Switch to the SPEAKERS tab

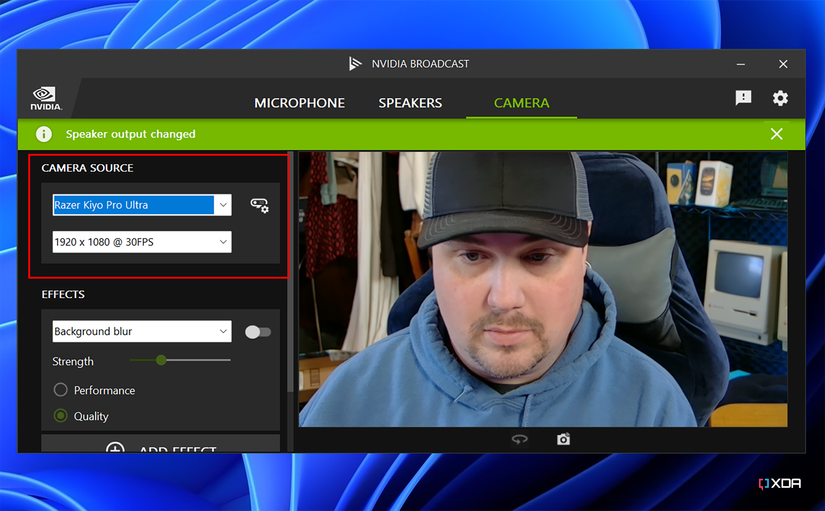point(410,103)
